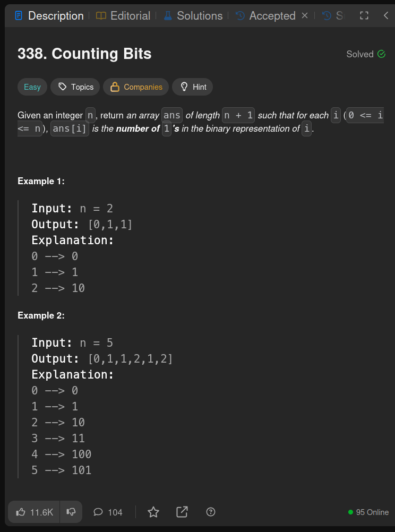Image resolution: width=395 pixels, height=532 pixels.
Task: Click the partially hidden Submissions tab
Action: click(333, 15)
